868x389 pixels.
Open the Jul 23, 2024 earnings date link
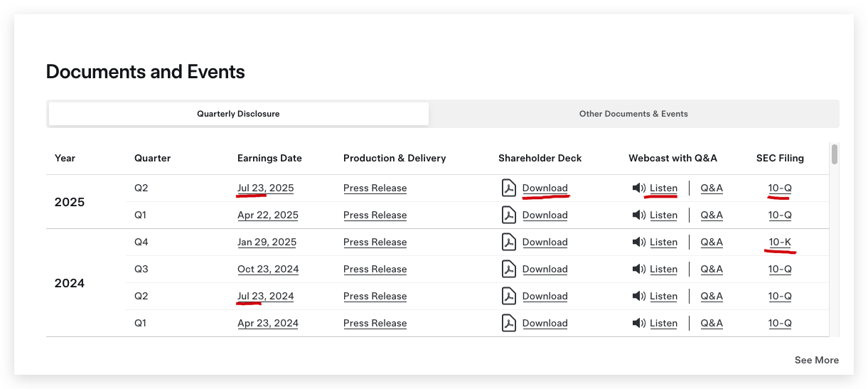tap(265, 297)
